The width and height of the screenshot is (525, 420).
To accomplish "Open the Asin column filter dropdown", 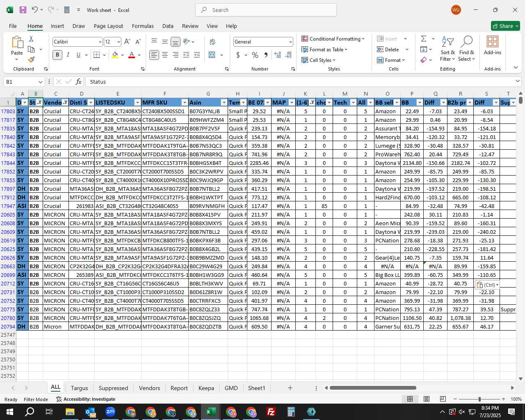I will coord(224,103).
